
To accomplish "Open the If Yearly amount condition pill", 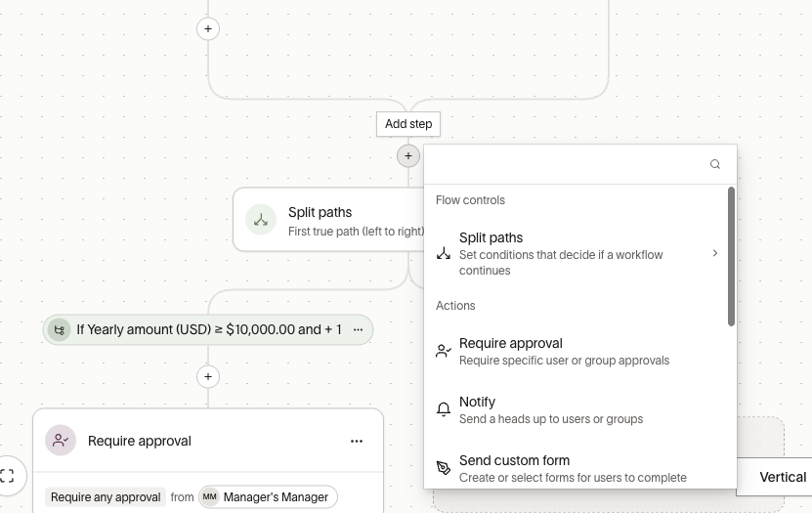I will tap(208, 329).
